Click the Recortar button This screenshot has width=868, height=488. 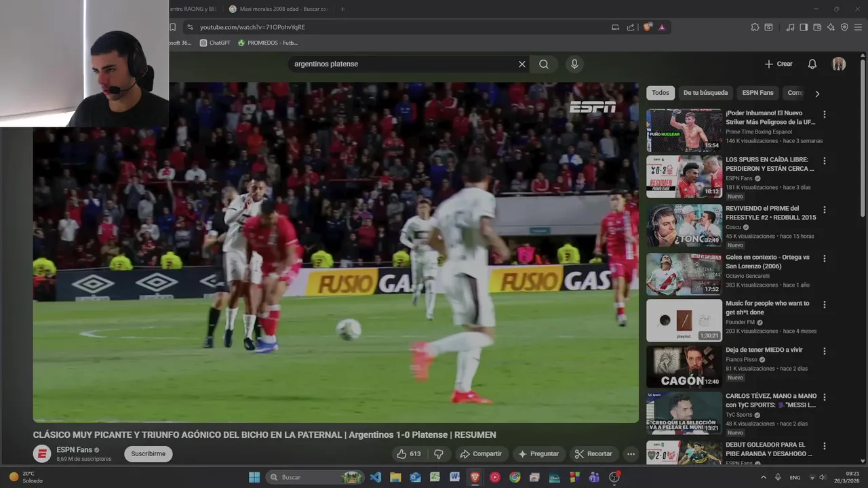pos(593,454)
